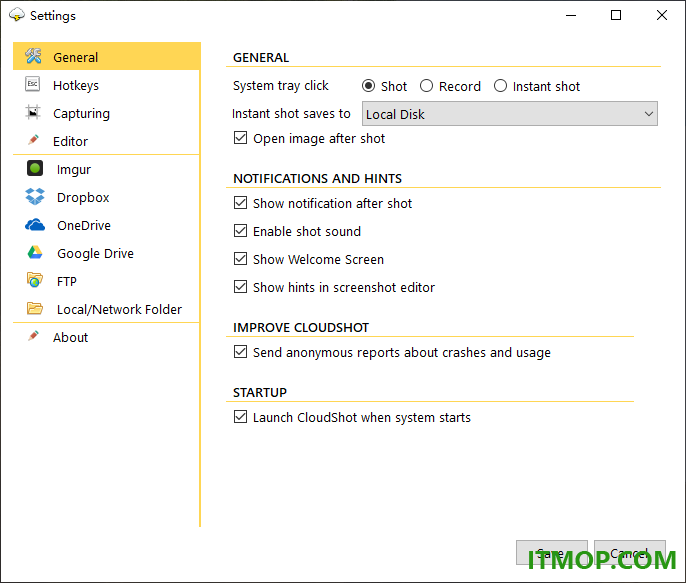The image size is (686, 583).
Task: Open Instant shot saves to dropdown
Action: click(x=510, y=114)
